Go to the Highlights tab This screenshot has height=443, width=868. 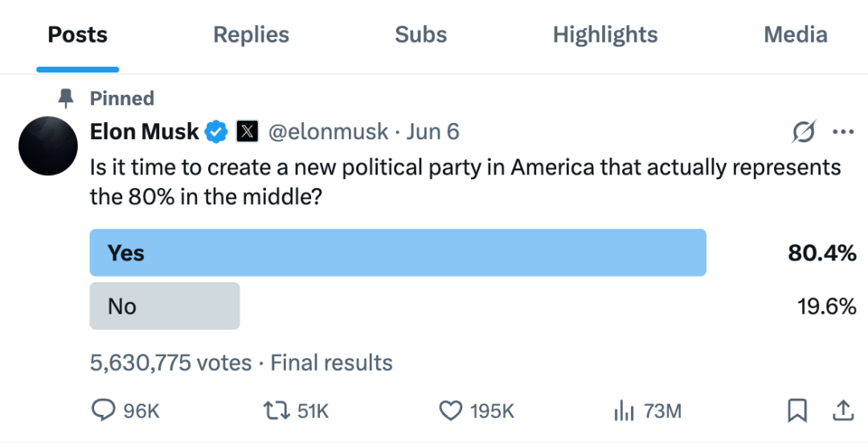click(x=605, y=35)
